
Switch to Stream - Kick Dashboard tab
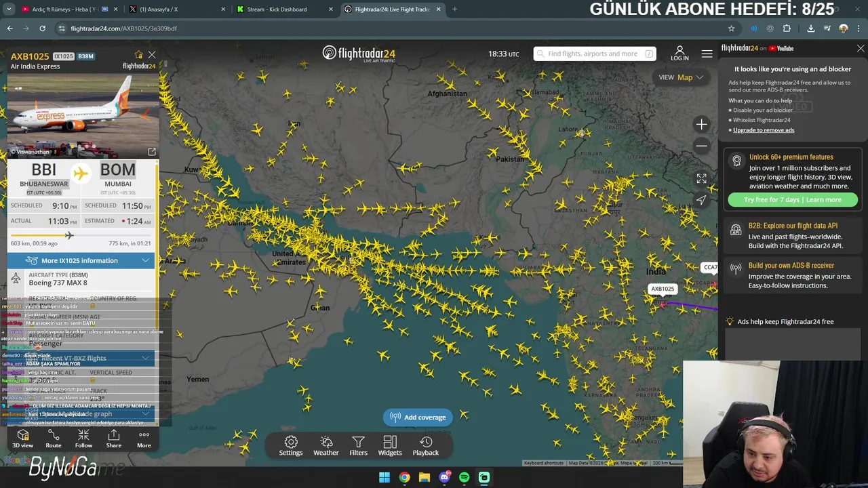284,9
